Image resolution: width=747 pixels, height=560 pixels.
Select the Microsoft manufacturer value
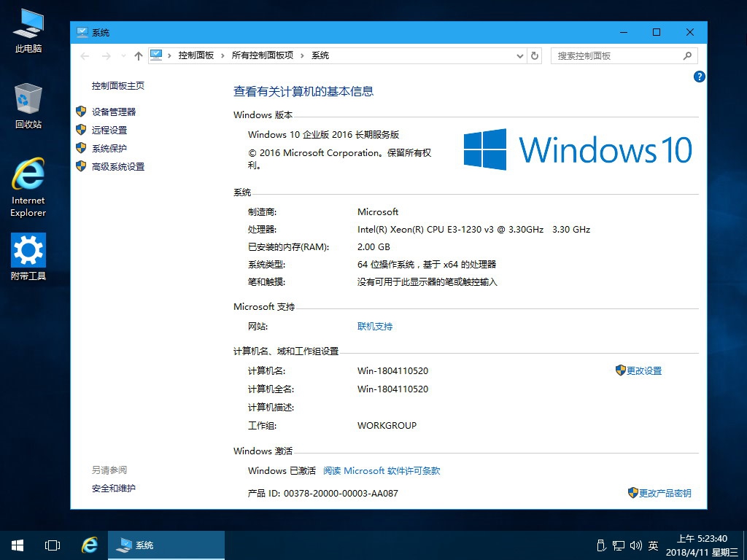tap(378, 212)
